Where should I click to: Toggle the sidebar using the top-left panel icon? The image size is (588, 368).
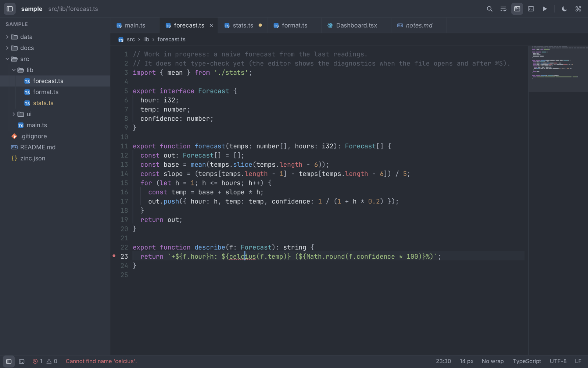click(10, 9)
